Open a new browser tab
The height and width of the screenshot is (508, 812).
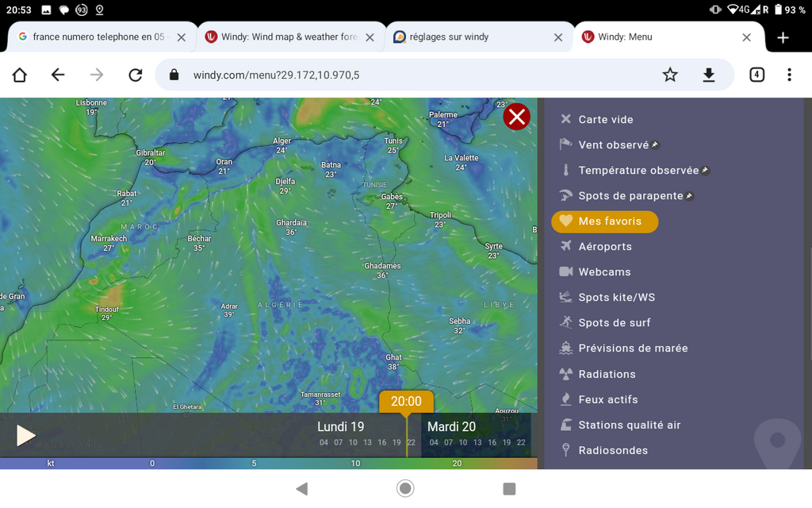click(x=783, y=37)
